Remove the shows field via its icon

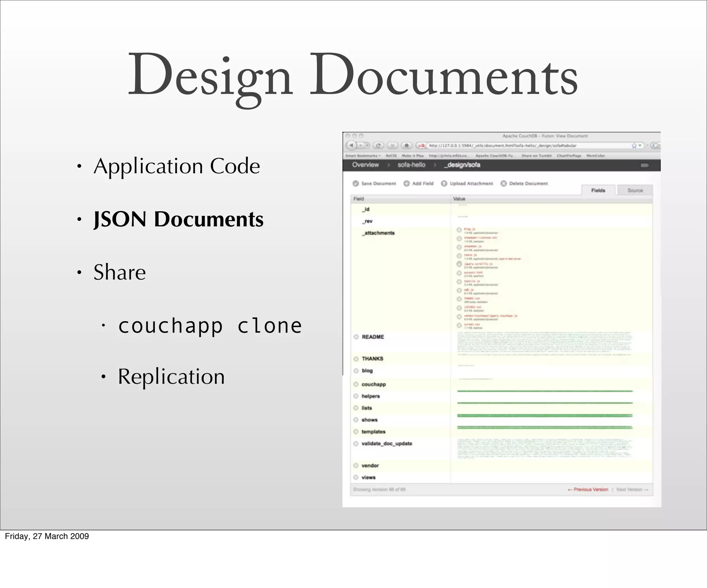tap(356, 420)
